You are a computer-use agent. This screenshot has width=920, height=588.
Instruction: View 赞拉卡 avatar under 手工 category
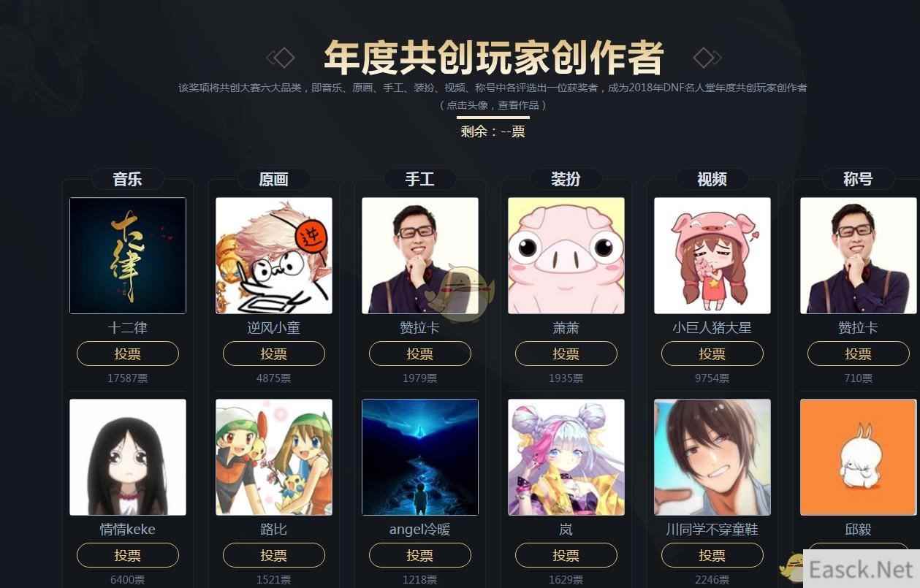(420, 256)
